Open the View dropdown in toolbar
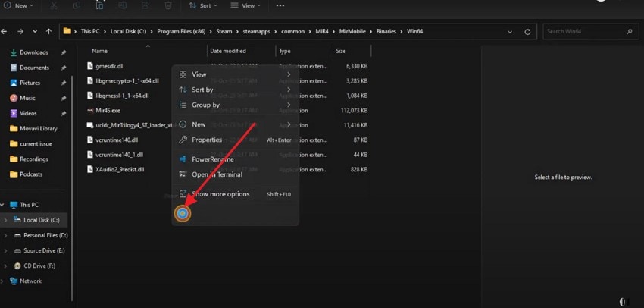Viewport: 644px width, 308px height. click(245, 5)
